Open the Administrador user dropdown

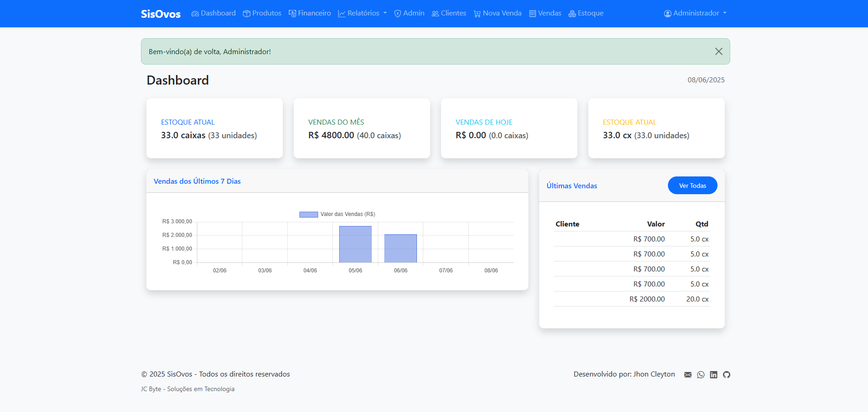pos(695,13)
